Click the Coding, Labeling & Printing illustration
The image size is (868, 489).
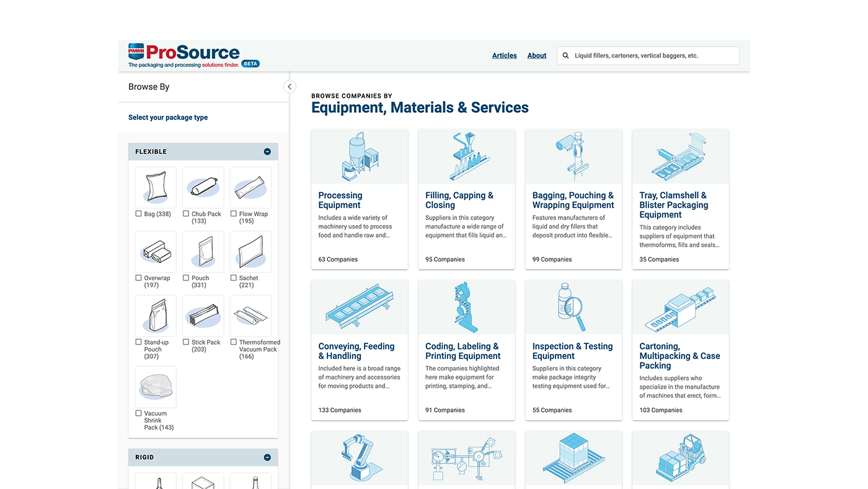(466, 307)
